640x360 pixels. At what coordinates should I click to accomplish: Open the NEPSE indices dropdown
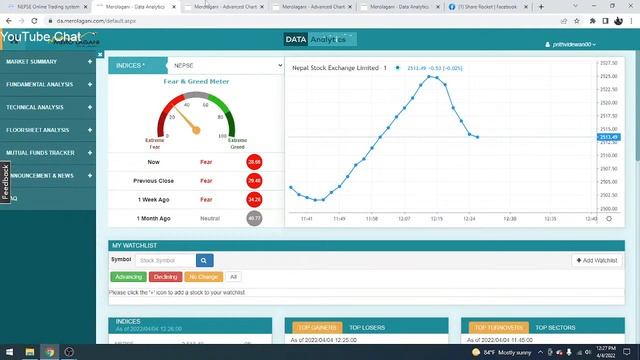(x=227, y=65)
